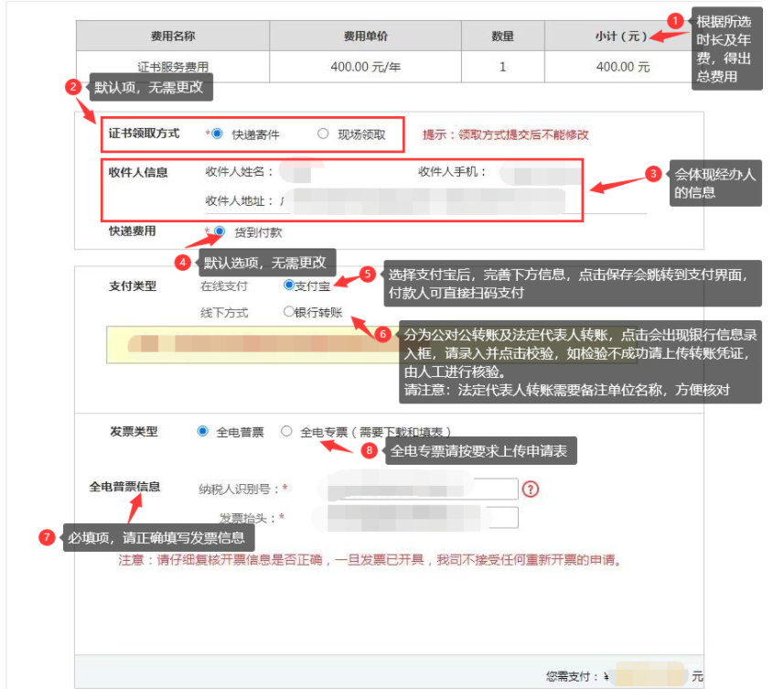The height and width of the screenshot is (689, 784).
Task: Choose 银行转账 offline payment option
Action: (x=289, y=312)
